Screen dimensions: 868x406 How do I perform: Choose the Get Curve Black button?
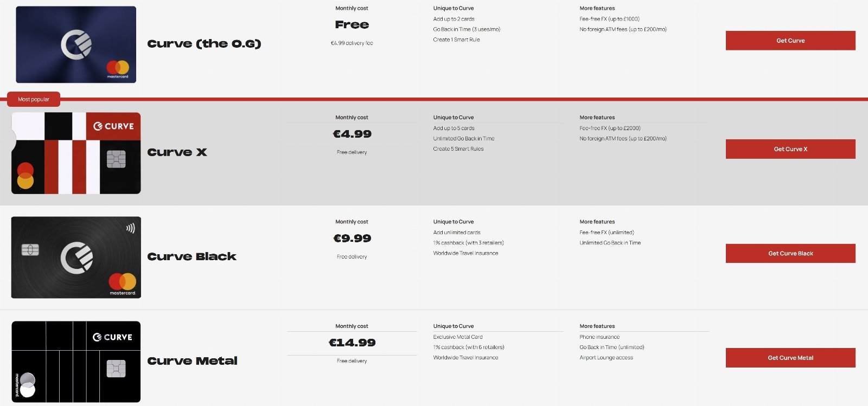coord(790,253)
